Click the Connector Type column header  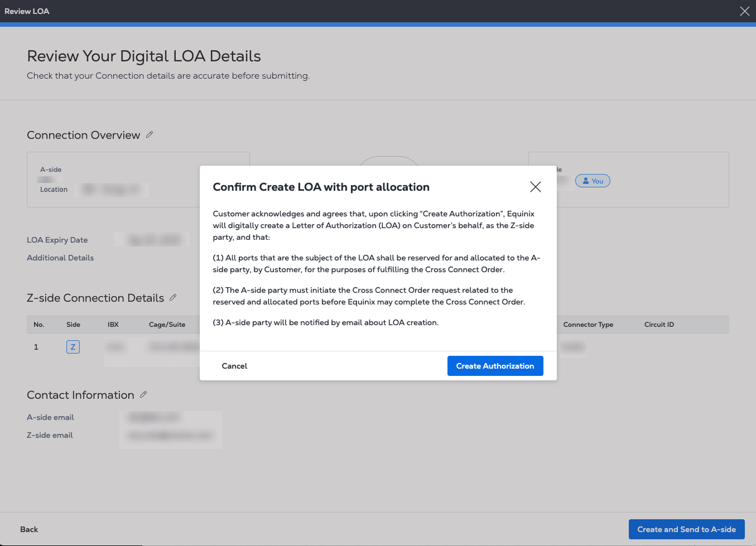(x=588, y=325)
